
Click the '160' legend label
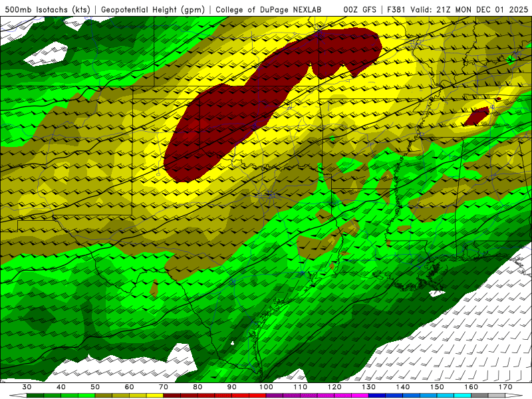click(471, 387)
